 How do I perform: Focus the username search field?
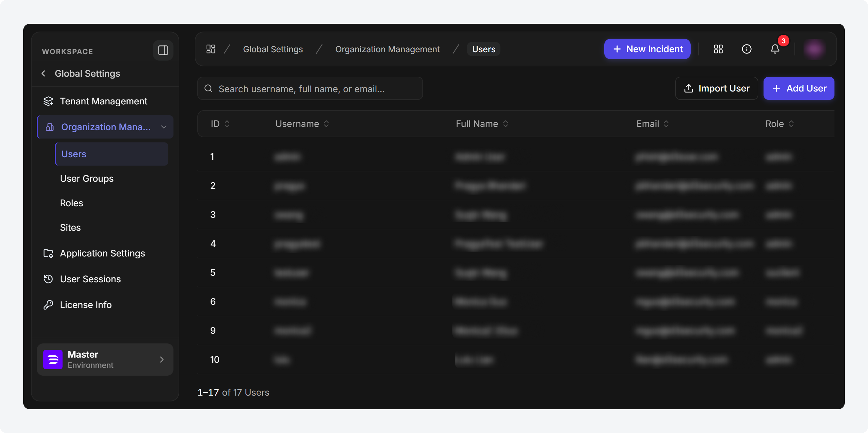[310, 89]
